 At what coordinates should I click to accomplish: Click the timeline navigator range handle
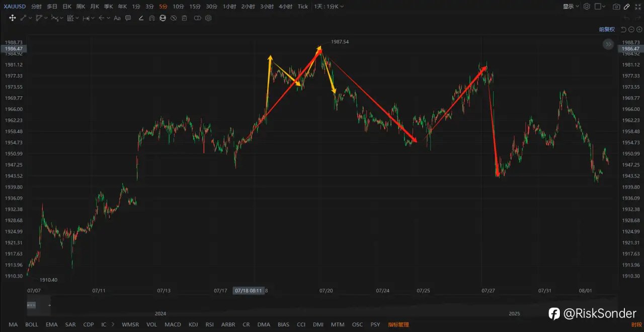31,305
